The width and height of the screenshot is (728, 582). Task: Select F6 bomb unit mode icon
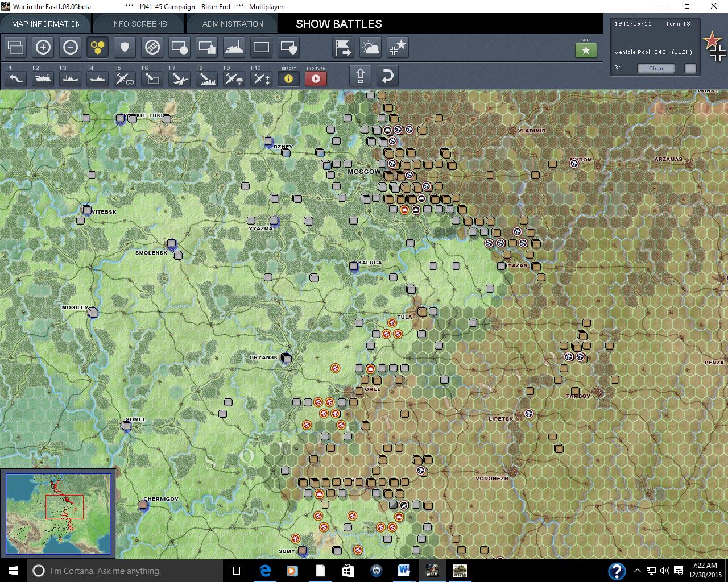tap(152, 78)
